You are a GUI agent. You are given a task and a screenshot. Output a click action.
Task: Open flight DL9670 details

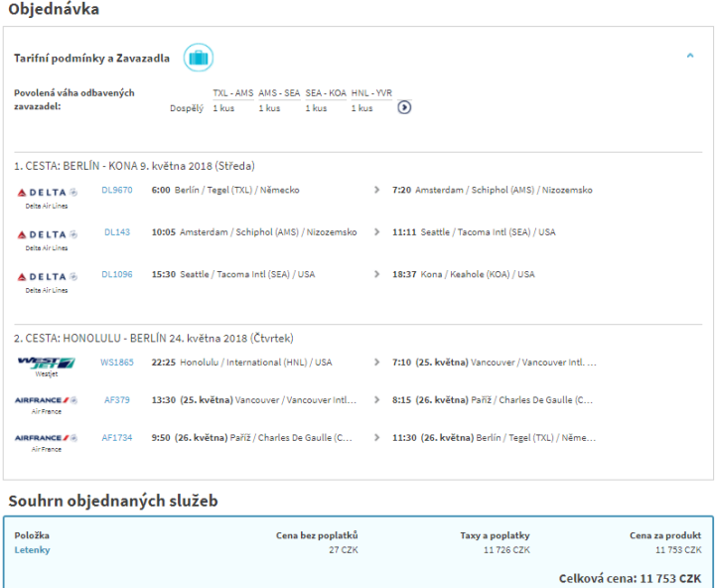point(116,190)
